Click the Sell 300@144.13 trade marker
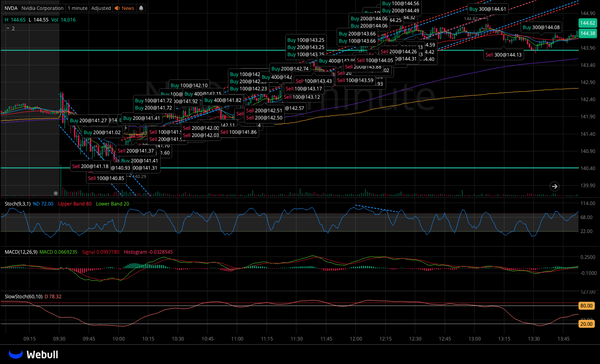Viewport: 600px width, 364px height. (504, 55)
